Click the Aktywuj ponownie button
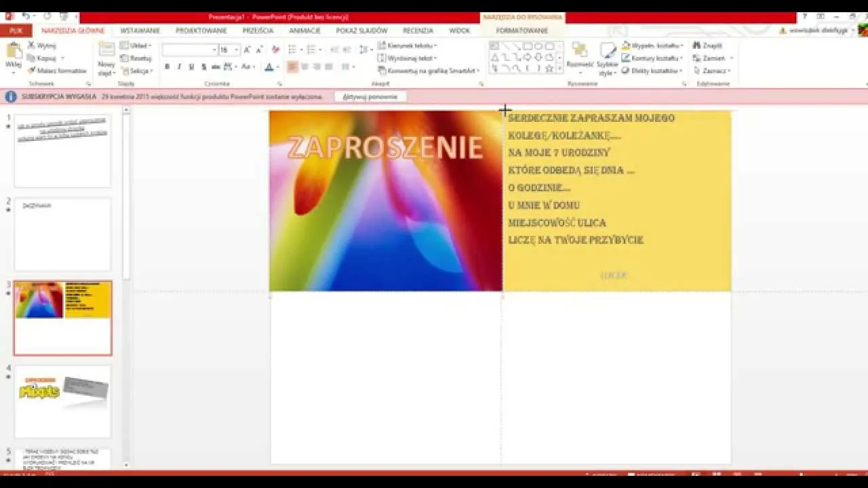 tap(370, 97)
